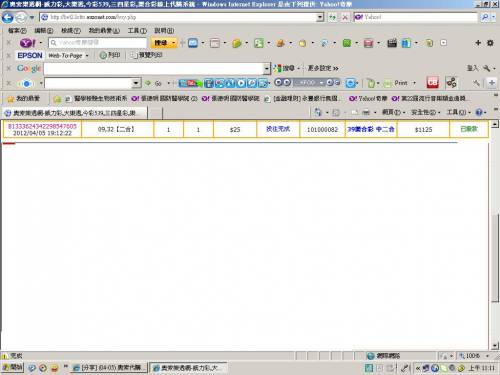Open the 我的最愛 menu in menu bar
Screen dimensions: 500x375
(x=104, y=31)
